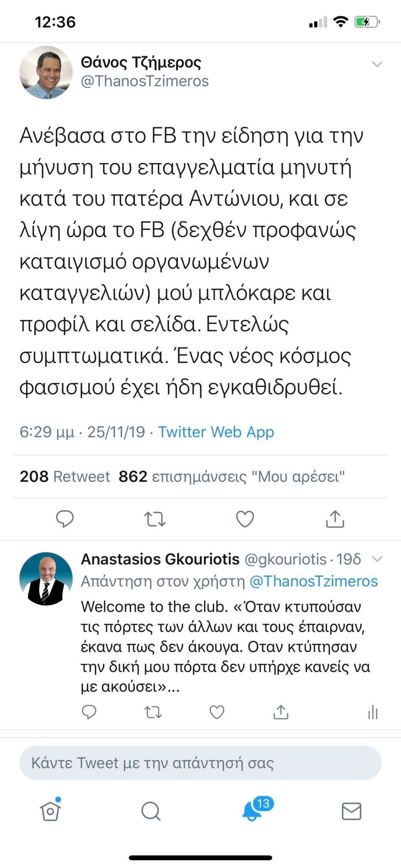The height and width of the screenshot is (868, 401).
Task: Open the Messages envelope tab
Action: coord(351,811)
